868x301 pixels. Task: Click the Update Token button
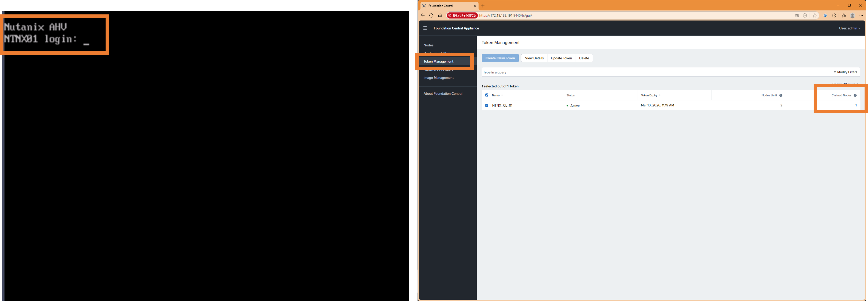click(561, 58)
